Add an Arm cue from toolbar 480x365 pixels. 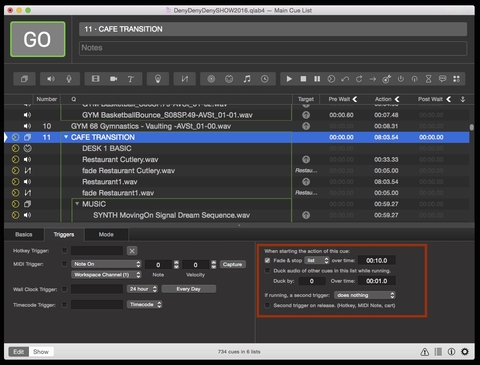[401, 79]
